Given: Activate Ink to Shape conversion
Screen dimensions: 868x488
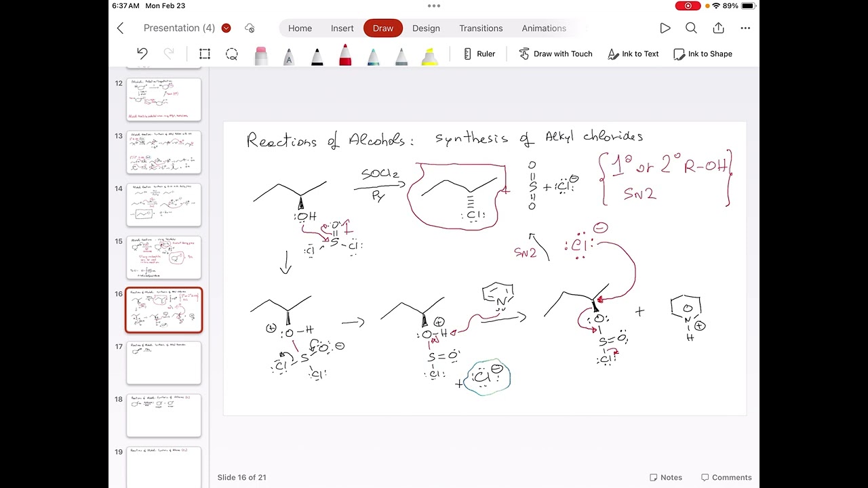Looking at the screenshot, I should click(703, 54).
